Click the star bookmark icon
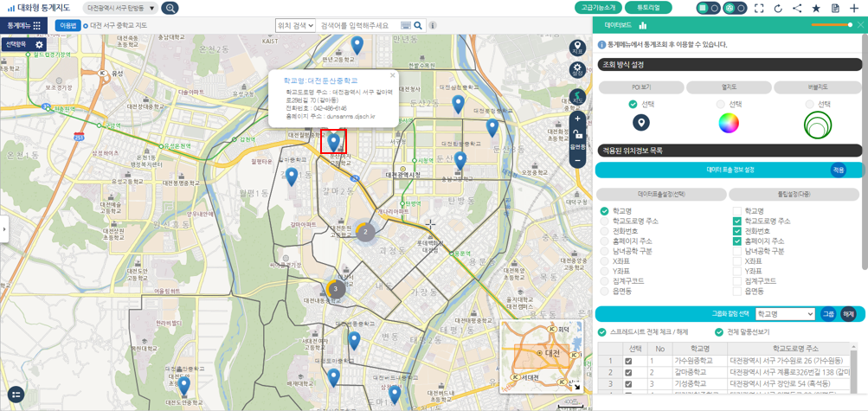Viewport: 868px width, 411px height. point(816,9)
